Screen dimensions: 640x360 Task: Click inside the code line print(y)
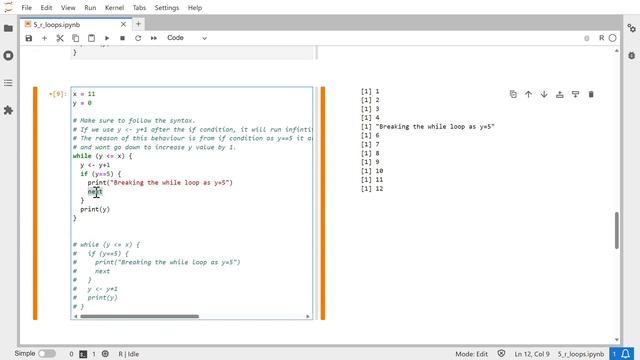(95, 209)
